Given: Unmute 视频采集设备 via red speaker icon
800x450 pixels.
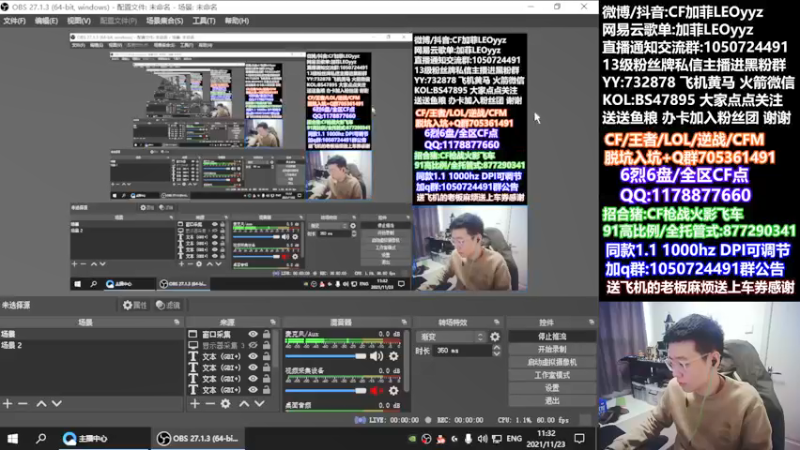Looking at the screenshot, I should pyautogui.click(x=377, y=391).
